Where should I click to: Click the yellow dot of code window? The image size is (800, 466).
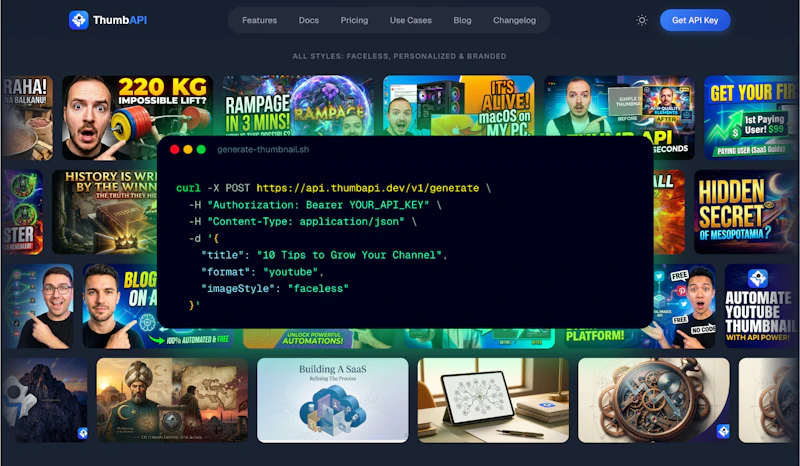[x=188, y=149]
